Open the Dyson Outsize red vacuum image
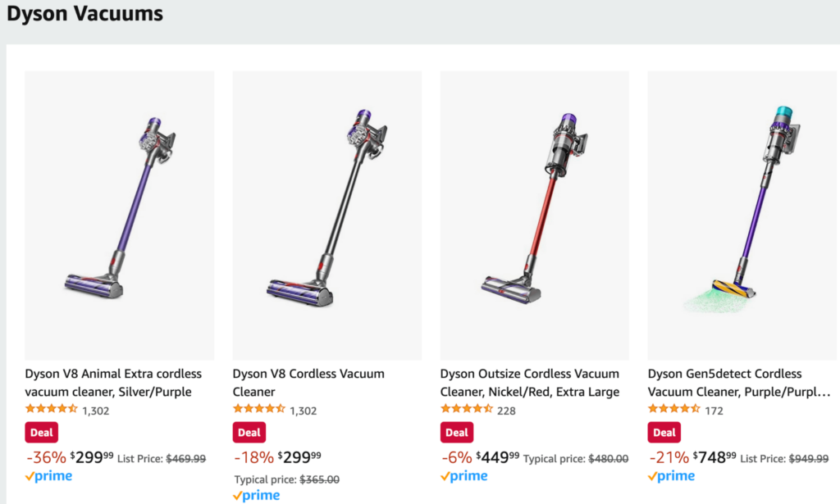Image resolution: width=840 pixels, height=504 pixels. [535, 215]
